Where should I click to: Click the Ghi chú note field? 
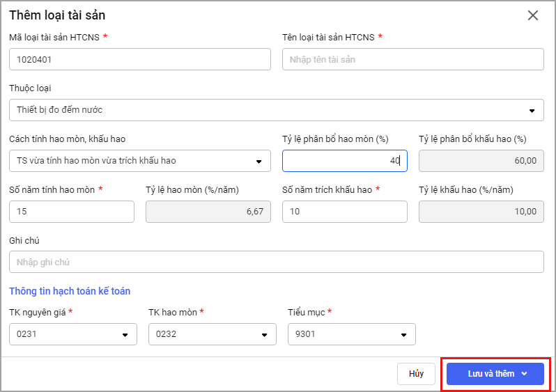[276, 262]
